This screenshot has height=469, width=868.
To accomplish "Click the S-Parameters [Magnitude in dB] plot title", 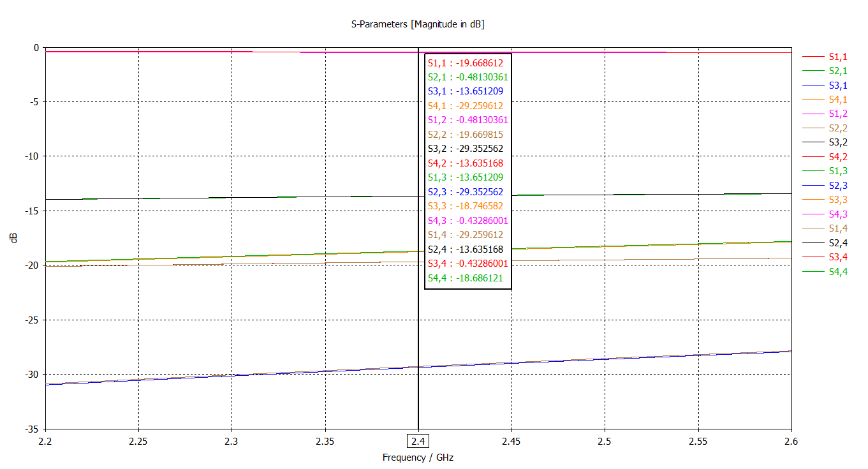I will (x=418, y=24).
